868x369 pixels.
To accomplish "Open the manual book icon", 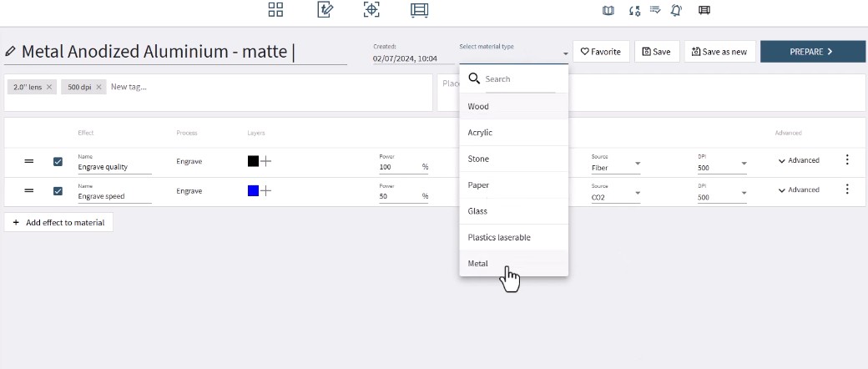I will coord(608,11).
